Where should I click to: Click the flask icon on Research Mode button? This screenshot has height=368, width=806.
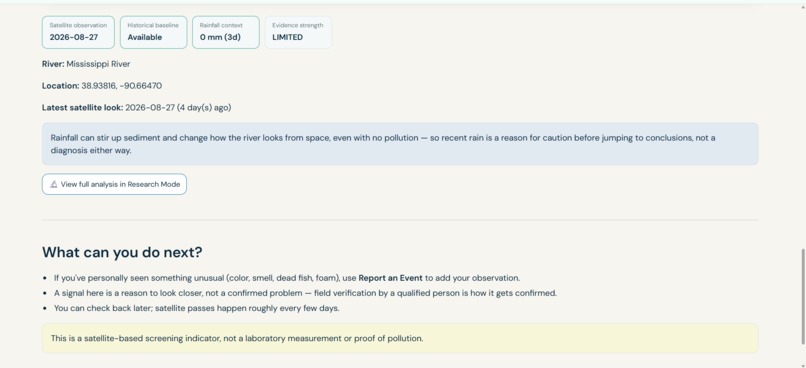[x=54, y=184]
